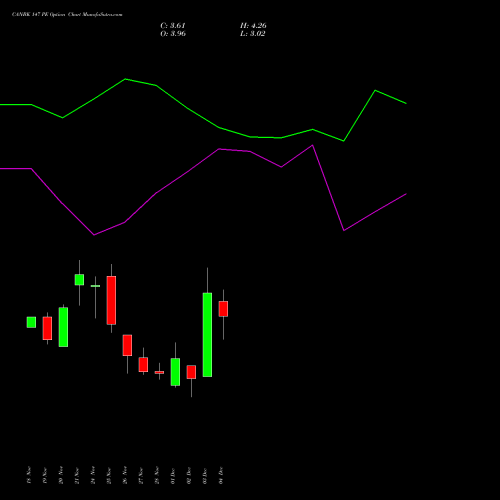
Task: Select the "02 Dec" date axis label
Action: [x=189, y=475]
